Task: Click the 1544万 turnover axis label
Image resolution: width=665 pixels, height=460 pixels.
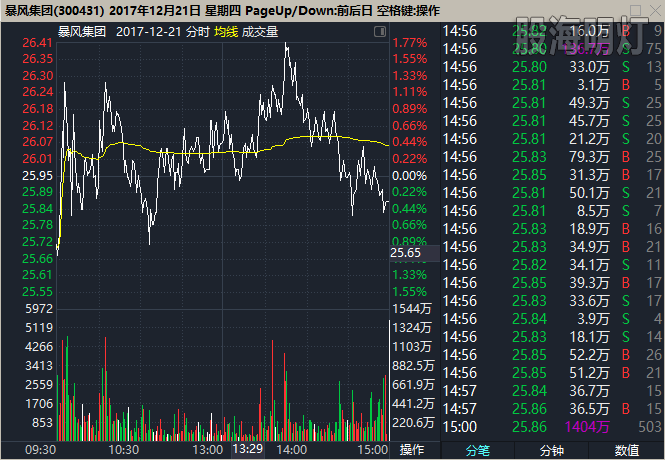Action: (412, 309)
